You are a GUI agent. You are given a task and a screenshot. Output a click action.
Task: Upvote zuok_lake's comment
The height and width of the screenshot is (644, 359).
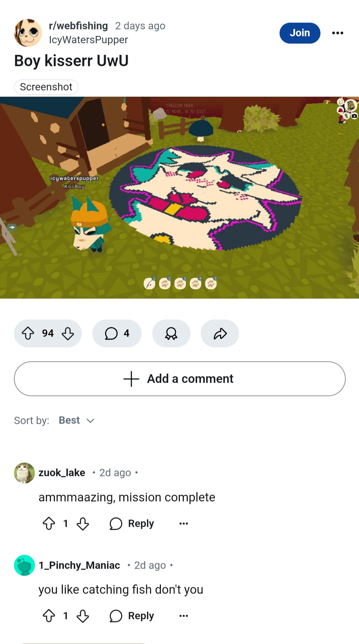pos(49,523)
